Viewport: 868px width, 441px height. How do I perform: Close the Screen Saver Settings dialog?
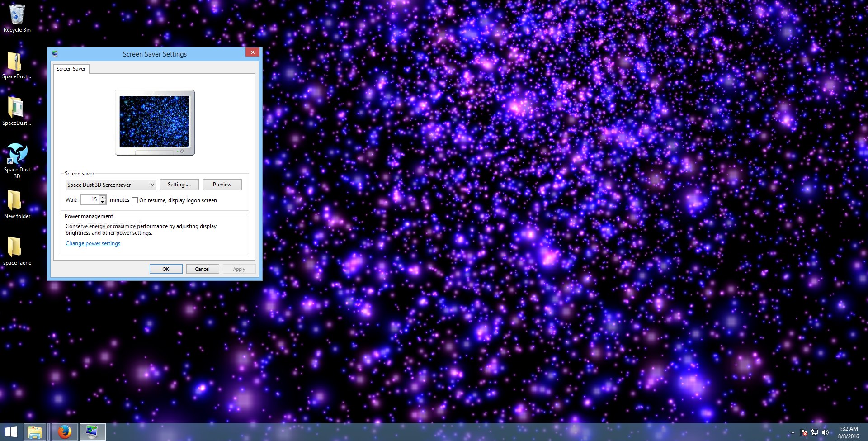253,52
